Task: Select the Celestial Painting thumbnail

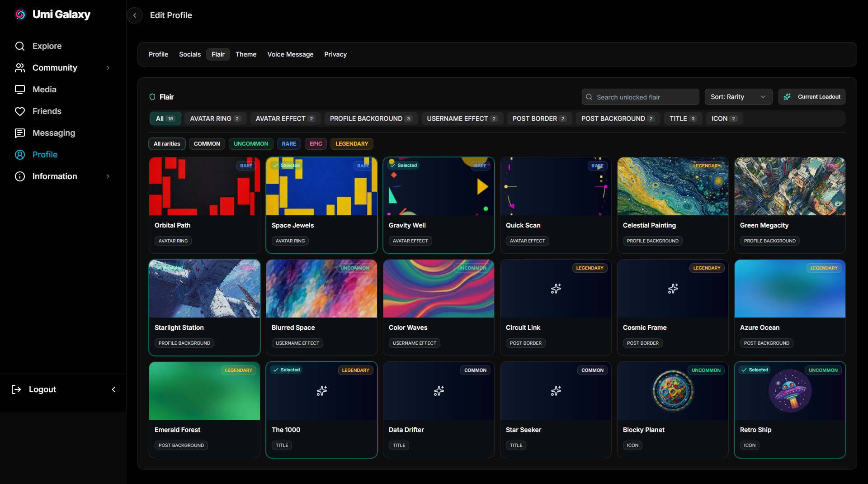Action: [x=673, y=186]
